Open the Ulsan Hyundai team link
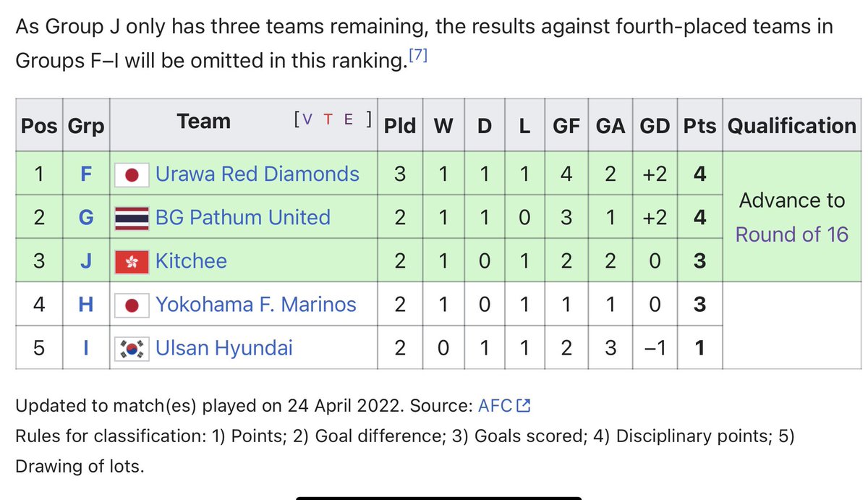868x500 pixels. click(224, 349)
